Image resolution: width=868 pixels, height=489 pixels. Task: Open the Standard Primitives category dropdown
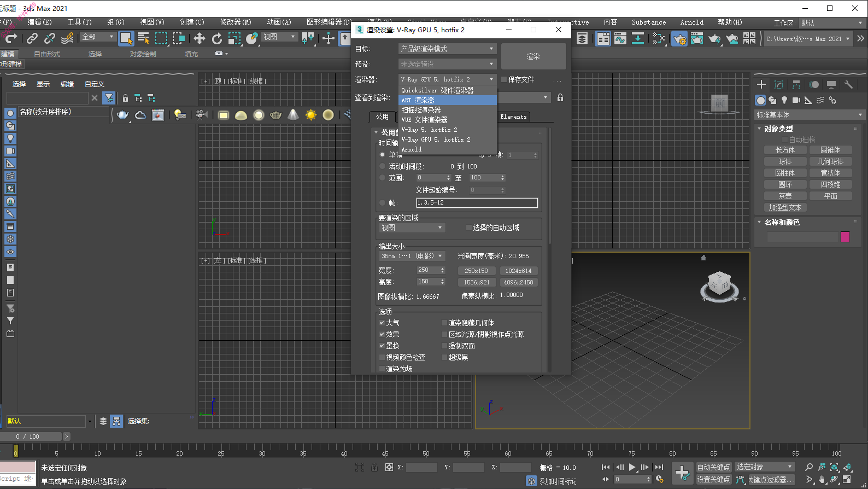809,115
